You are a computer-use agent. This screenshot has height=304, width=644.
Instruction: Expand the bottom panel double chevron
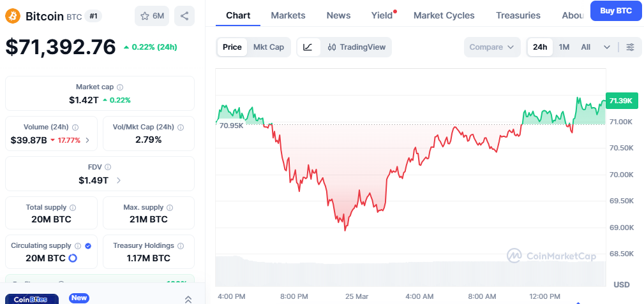pos(188,299)
